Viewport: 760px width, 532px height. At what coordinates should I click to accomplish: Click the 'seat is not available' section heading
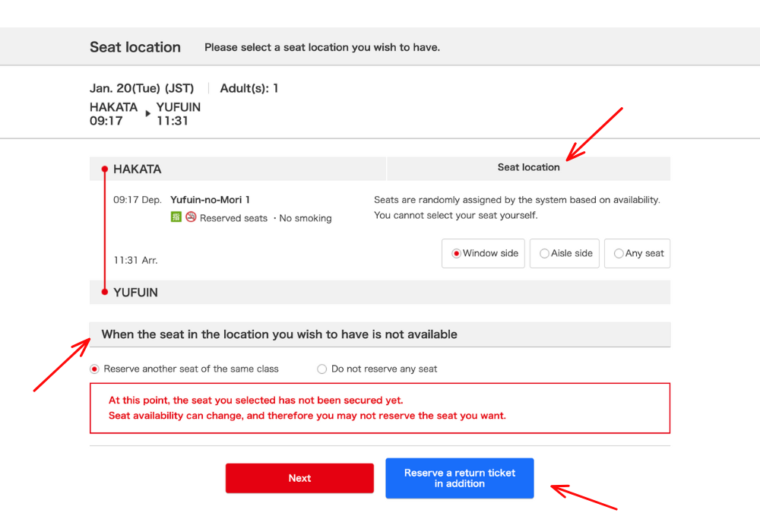click(280, 334)
